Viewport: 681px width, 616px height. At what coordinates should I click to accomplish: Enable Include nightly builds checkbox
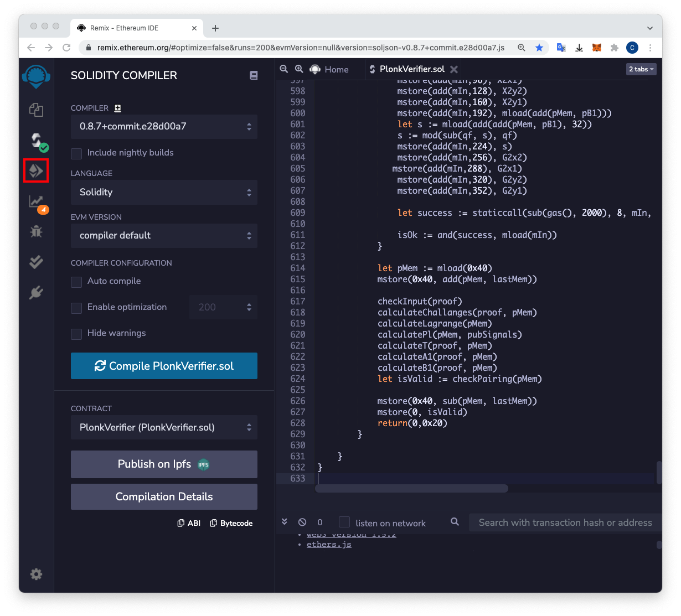point(76,153)
